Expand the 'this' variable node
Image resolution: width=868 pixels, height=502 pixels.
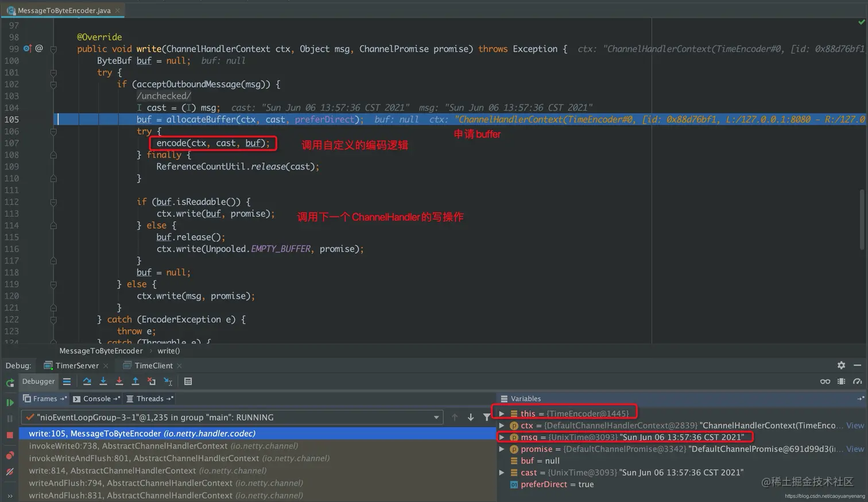click(502, 414)
